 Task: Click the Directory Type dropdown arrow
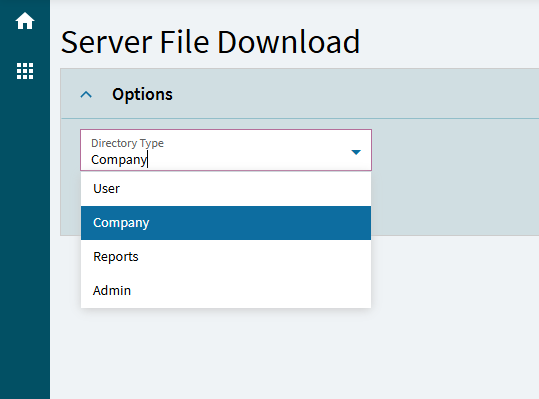[356, 152]
